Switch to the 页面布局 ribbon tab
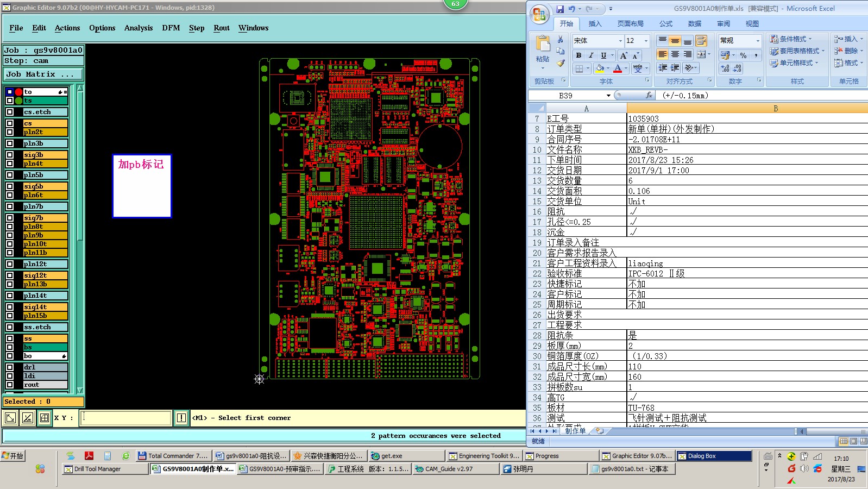The height and width of the screenshot is (489, 868). tap(631, 24)
